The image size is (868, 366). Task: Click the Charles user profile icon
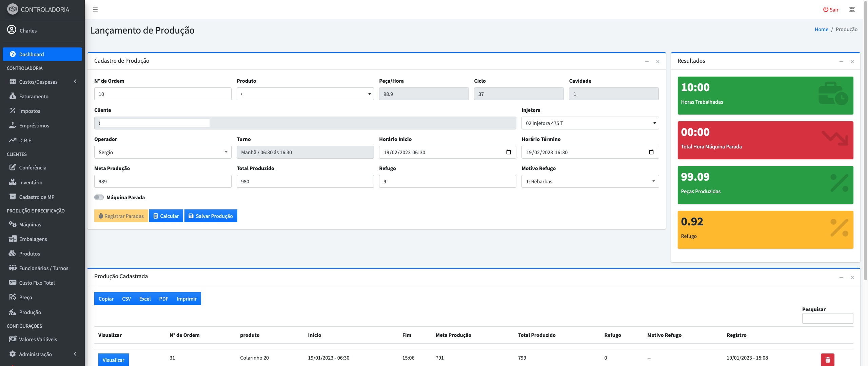pos(12,30)
